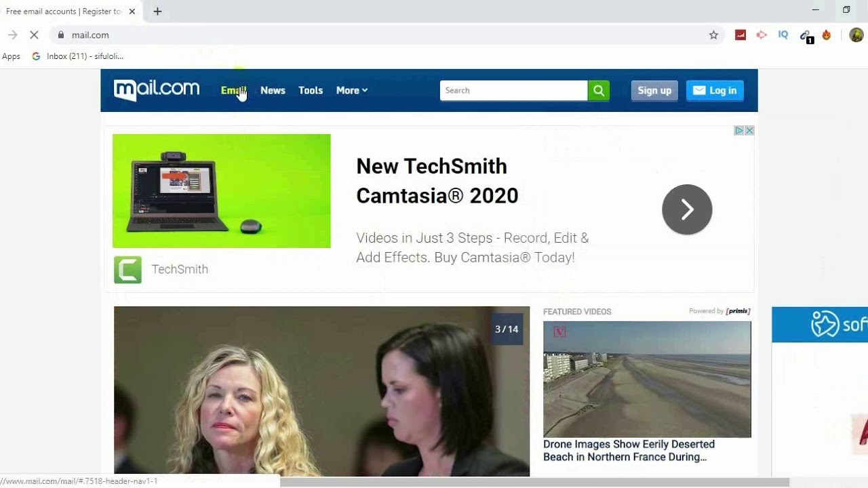Bookmark this page with the star icon
The width and height of the screenshot is (868, 488).
713,35
